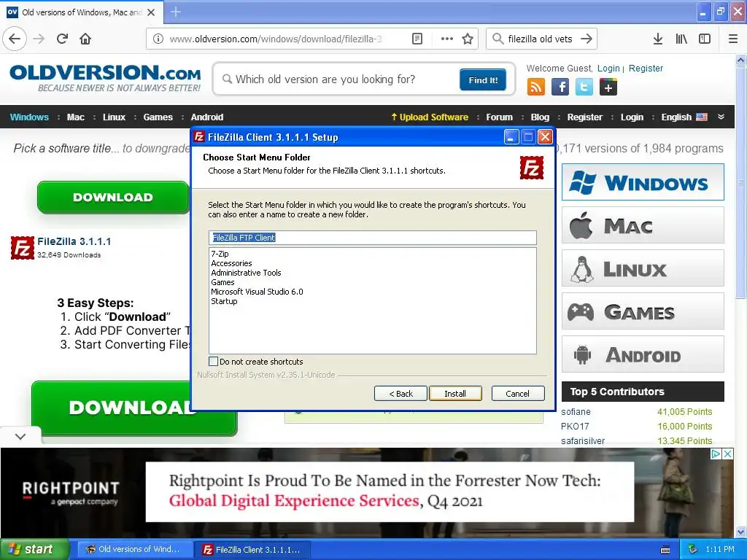The image size is (747, 560).
Task: Select Accessories in the folder list
Action: (x=231, y=263)
